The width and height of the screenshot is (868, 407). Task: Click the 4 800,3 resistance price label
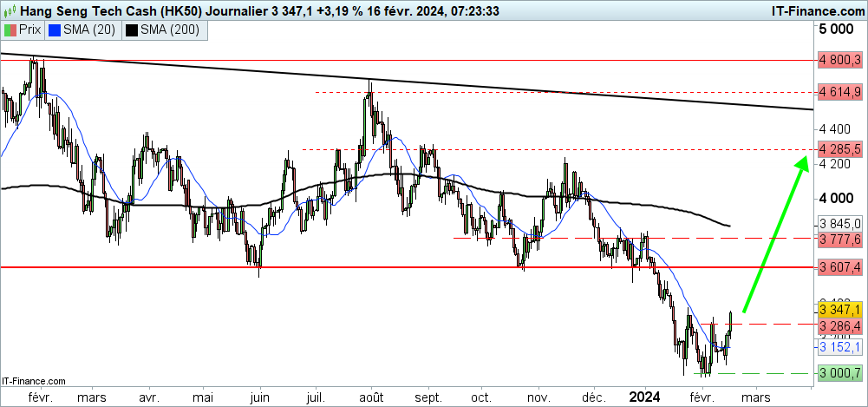click(x=839, y=61)
